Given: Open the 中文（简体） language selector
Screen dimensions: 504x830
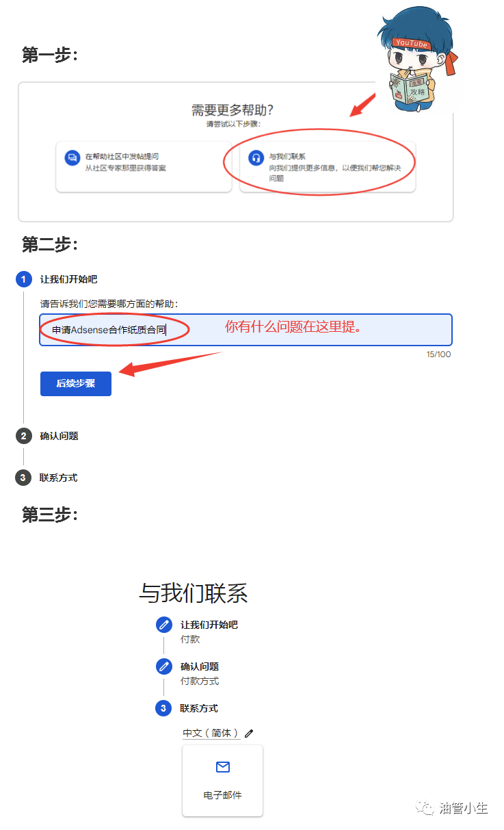Looking at the screenshot, I should pos(211,733).
